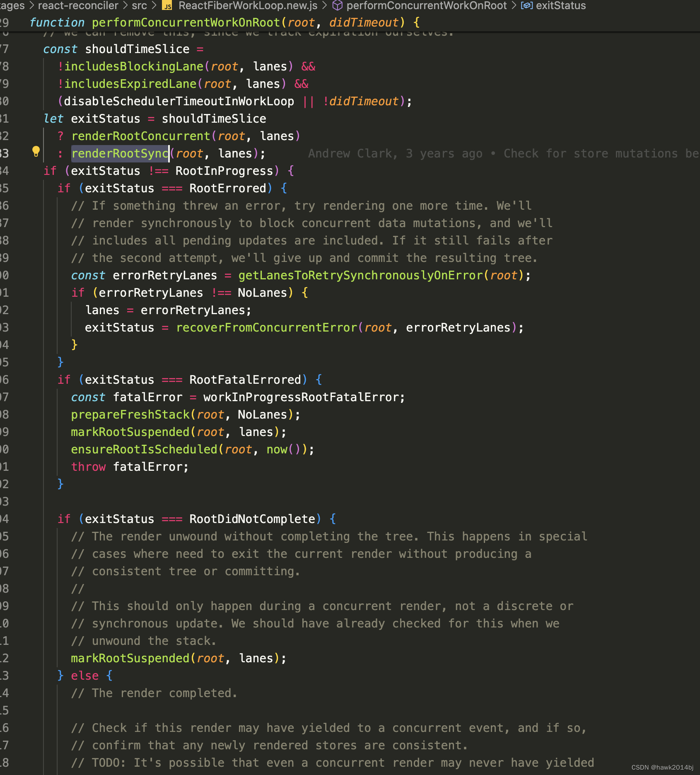Click the TODO comment line
700x775 pixels.
333,763
